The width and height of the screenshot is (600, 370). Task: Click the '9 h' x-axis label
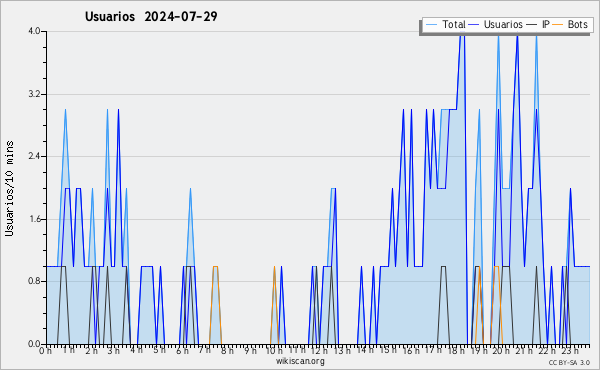point(250,350)
